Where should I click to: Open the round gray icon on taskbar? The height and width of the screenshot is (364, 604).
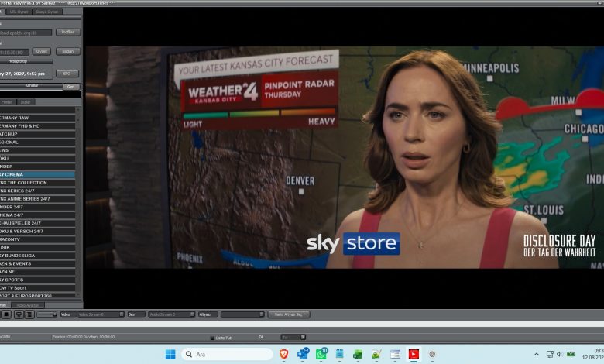[x=432, y=354]
